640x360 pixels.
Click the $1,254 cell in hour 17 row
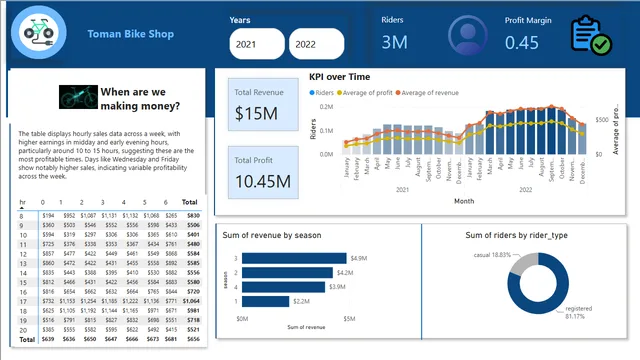pyautogui.click(x=88, y=301)
